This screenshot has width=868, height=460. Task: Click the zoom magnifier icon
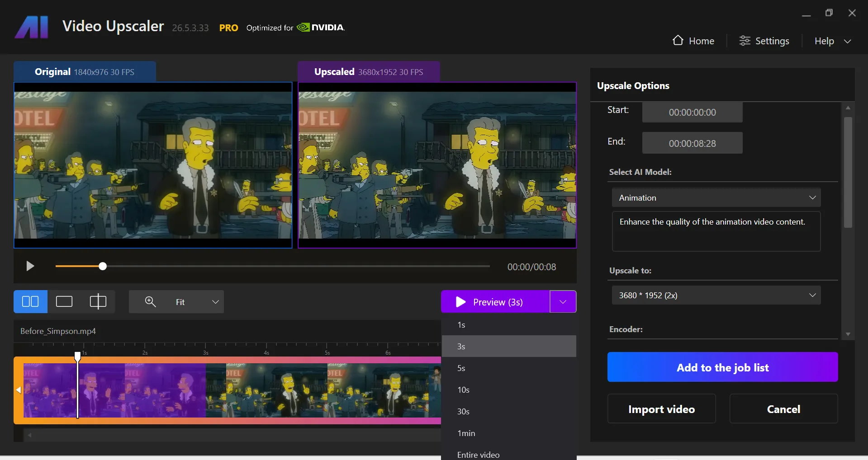coord(150,302)
